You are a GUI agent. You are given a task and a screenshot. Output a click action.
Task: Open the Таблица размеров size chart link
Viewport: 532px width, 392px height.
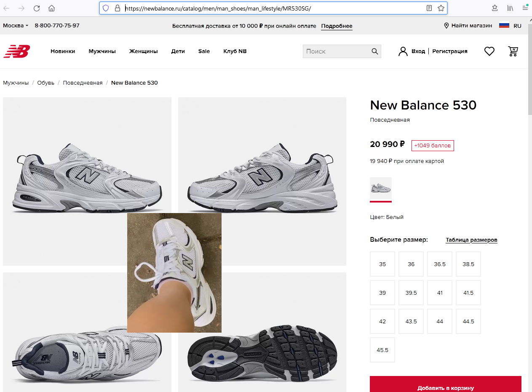471,240
